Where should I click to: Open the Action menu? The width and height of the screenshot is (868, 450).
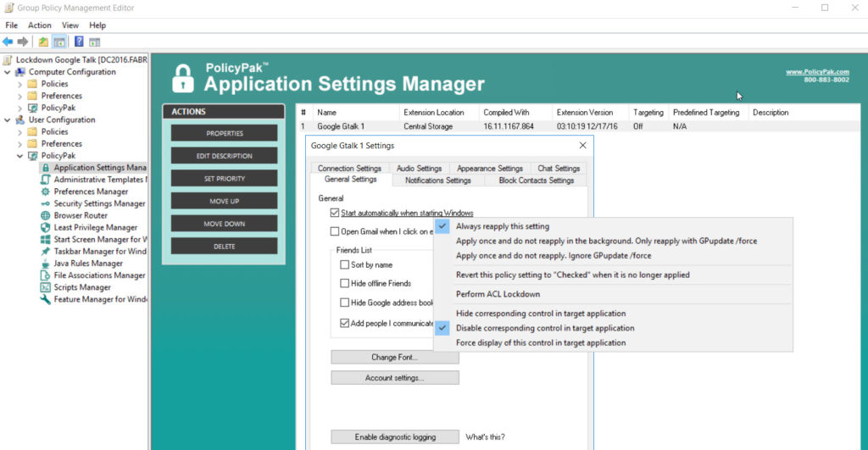click(39, 25)
